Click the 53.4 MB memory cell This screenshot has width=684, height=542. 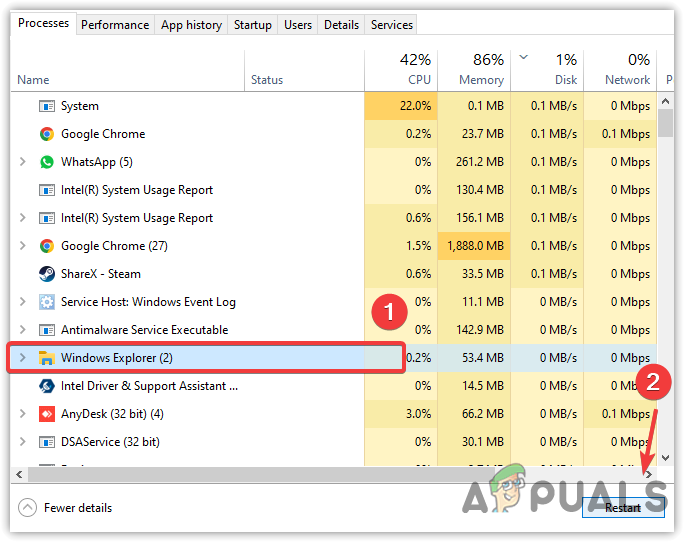tap(474, 358)
